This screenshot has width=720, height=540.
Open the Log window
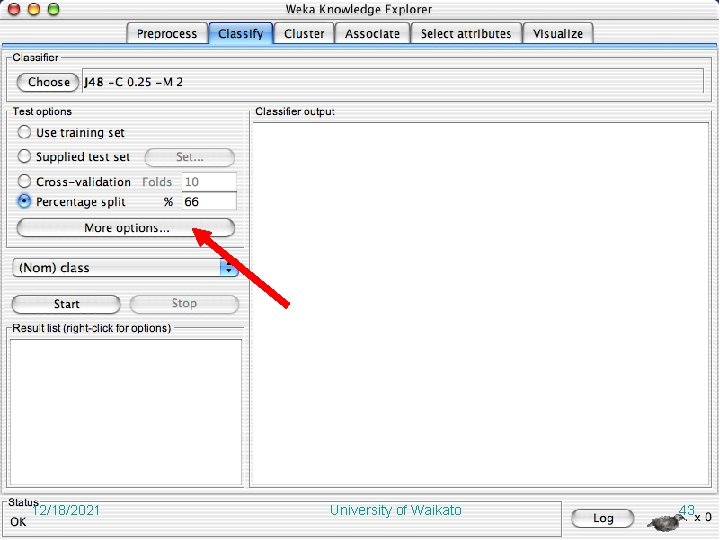click(602, 518)
